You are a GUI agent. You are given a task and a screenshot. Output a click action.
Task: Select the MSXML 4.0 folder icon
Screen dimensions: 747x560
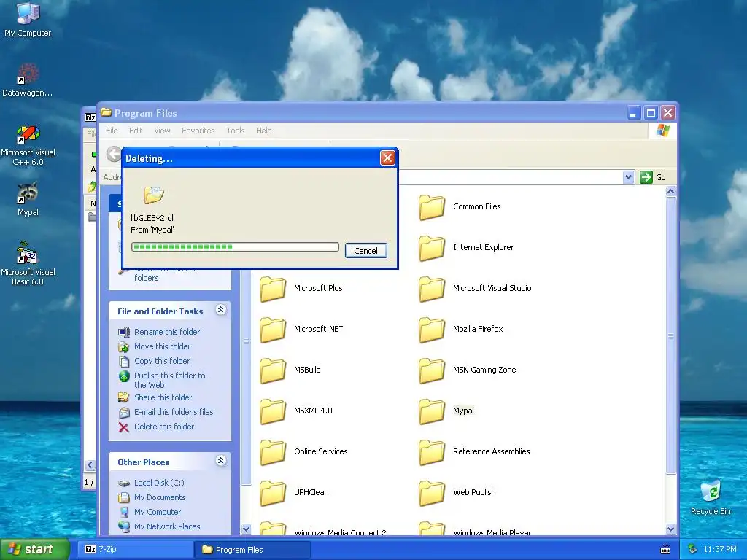pyautogui.click(x=273, y=411)
